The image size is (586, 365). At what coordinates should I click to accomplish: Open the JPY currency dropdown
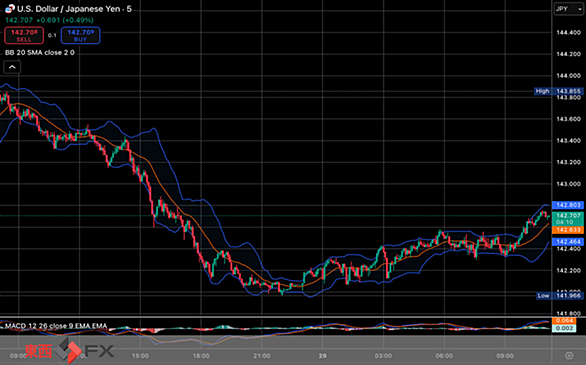(x=568, y=9)
